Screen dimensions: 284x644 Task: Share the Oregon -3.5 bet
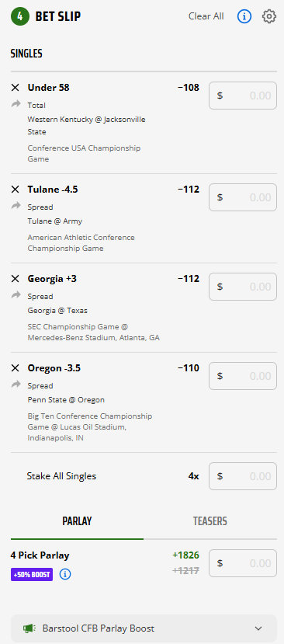coord(16,385)
